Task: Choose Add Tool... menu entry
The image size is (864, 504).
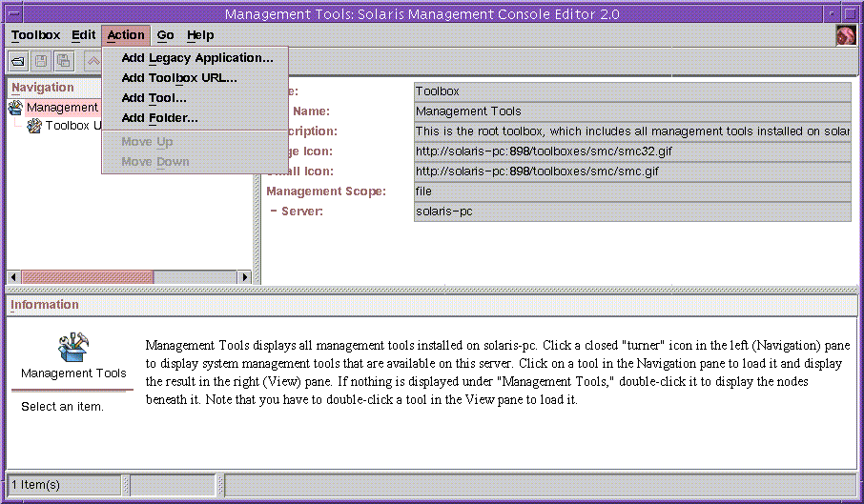Action: 195,98
